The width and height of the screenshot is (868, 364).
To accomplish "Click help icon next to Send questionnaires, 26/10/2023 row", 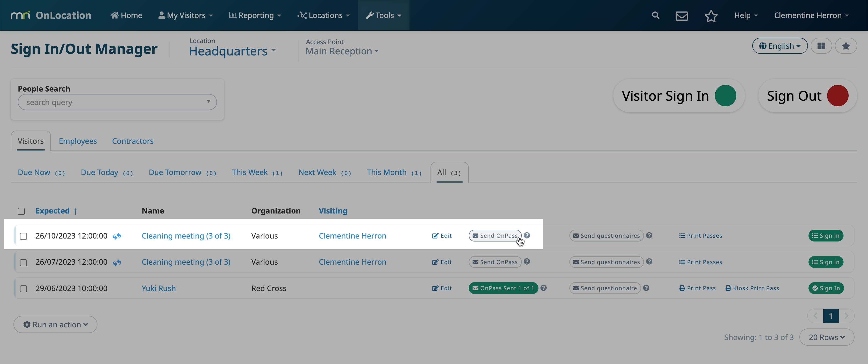I will click(x=649, y=235).
